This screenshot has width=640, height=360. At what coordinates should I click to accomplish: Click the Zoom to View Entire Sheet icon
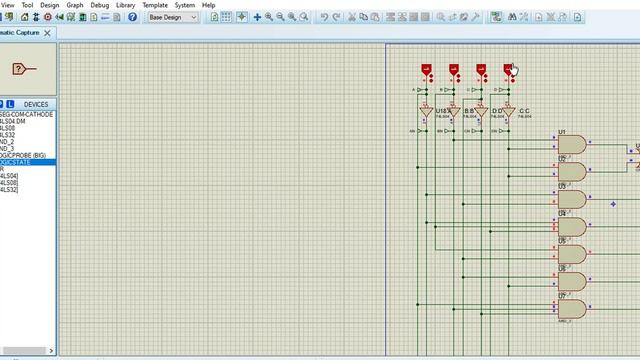click(x=292, y=17)
